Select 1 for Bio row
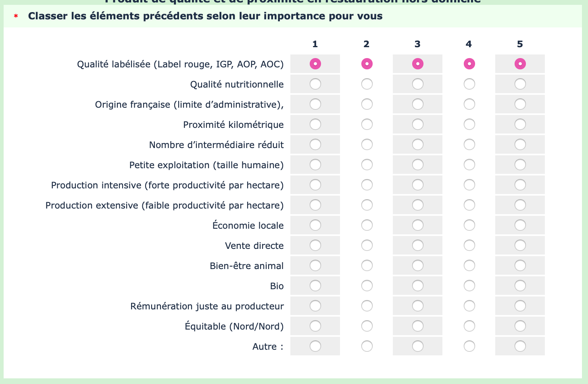Screen dimensions: 588x384 pos(315,286)
